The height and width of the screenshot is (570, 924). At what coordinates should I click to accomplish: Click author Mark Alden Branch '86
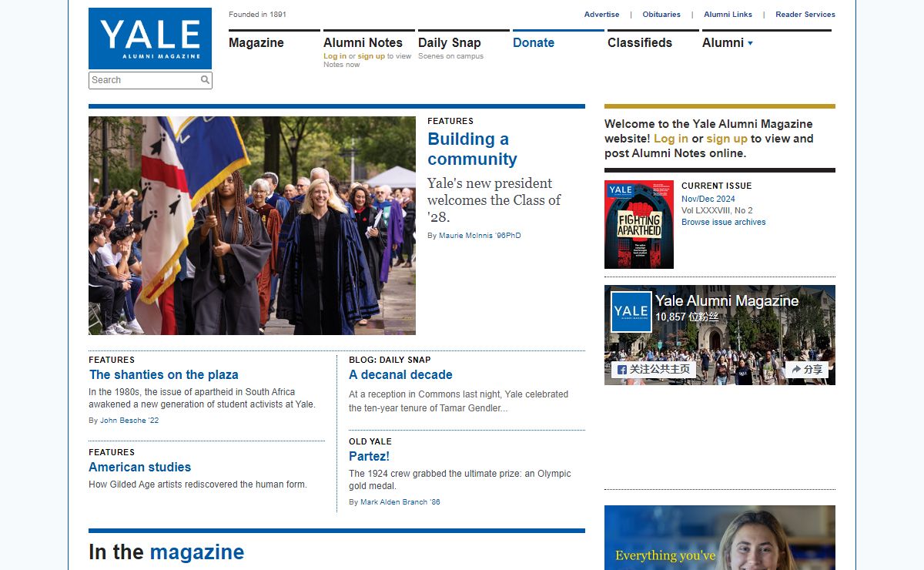pos(400,502)
